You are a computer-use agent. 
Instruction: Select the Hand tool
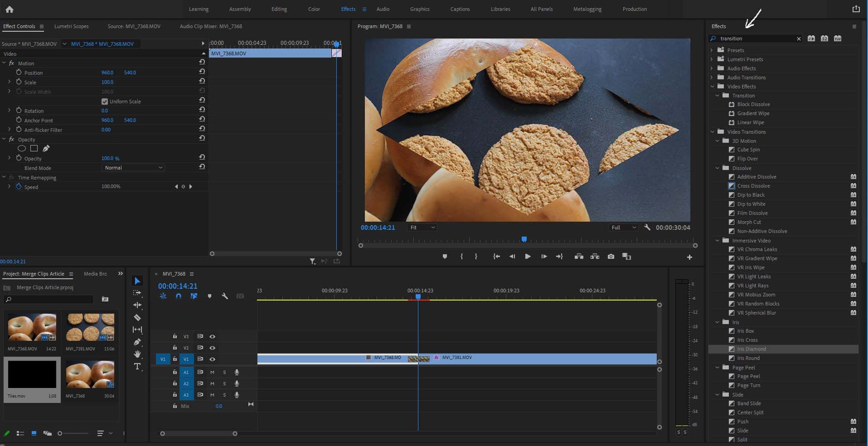click(x=137, y=354)
